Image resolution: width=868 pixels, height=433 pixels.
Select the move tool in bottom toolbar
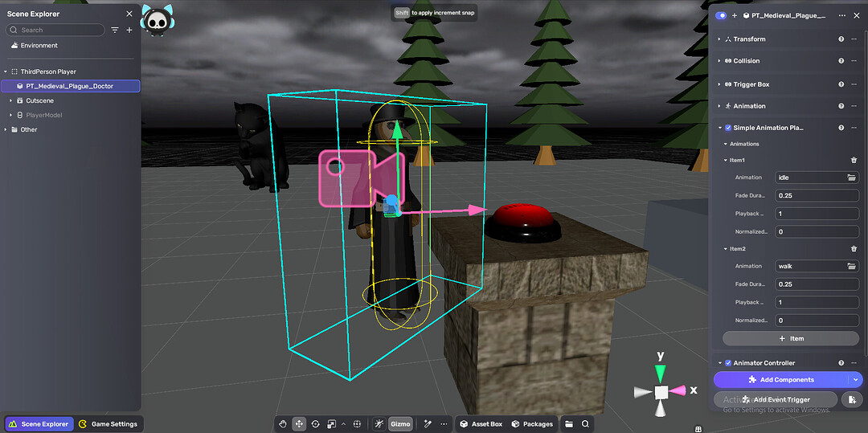point(299,423)
